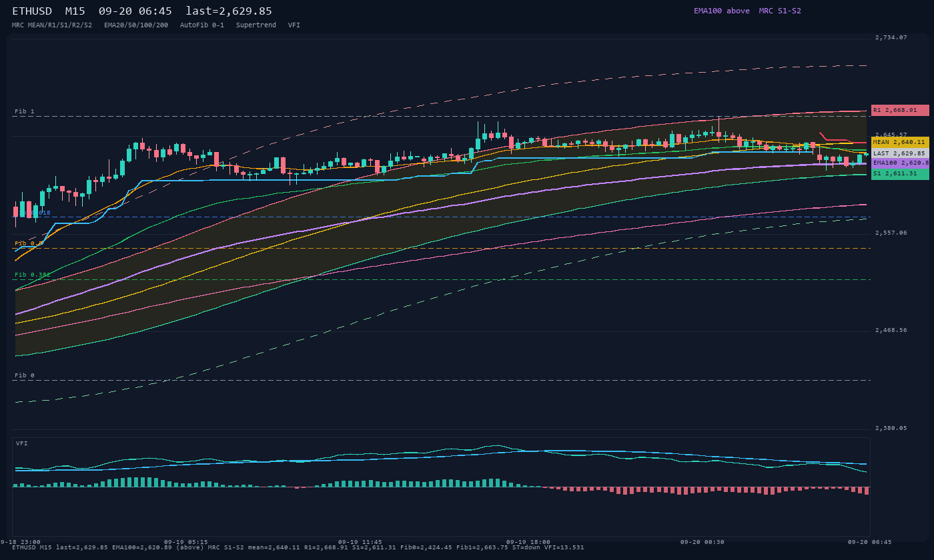Click the Fib 0.382 level label
The image size is (934, 560).
(x=33, y=275)
